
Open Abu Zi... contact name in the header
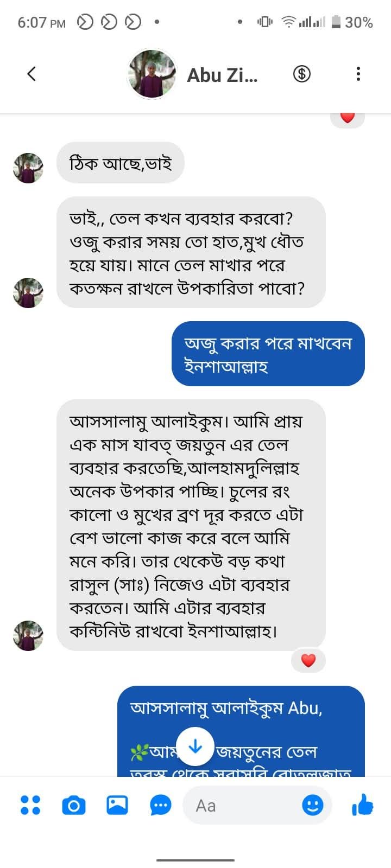(222, 75)
